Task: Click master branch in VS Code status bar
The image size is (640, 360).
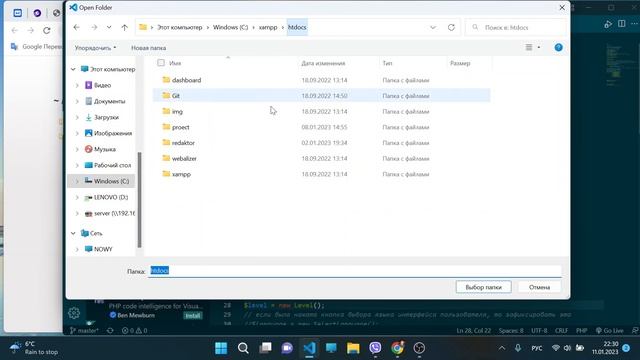Action: pos(84,331)
